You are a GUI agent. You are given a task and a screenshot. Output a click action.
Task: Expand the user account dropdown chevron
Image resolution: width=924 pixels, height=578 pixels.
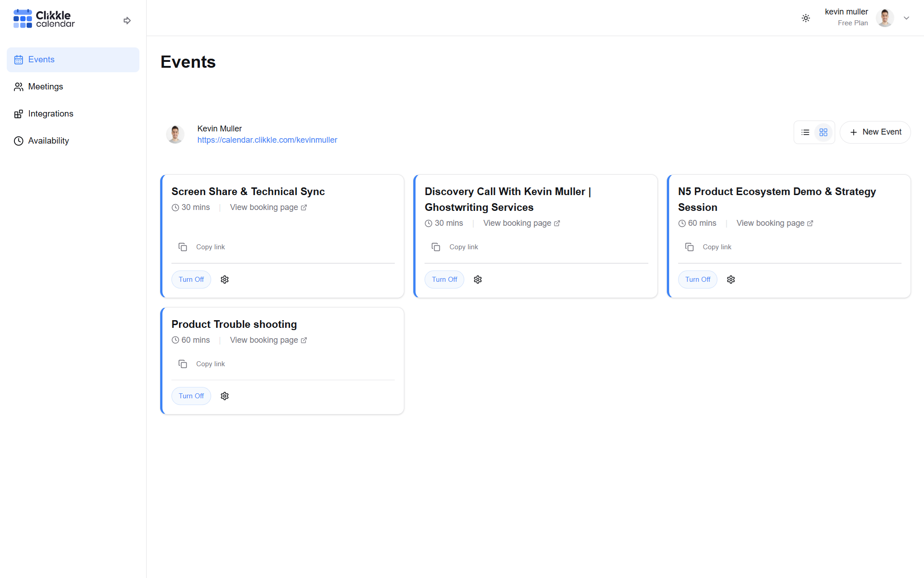click(x=906, y=18)
